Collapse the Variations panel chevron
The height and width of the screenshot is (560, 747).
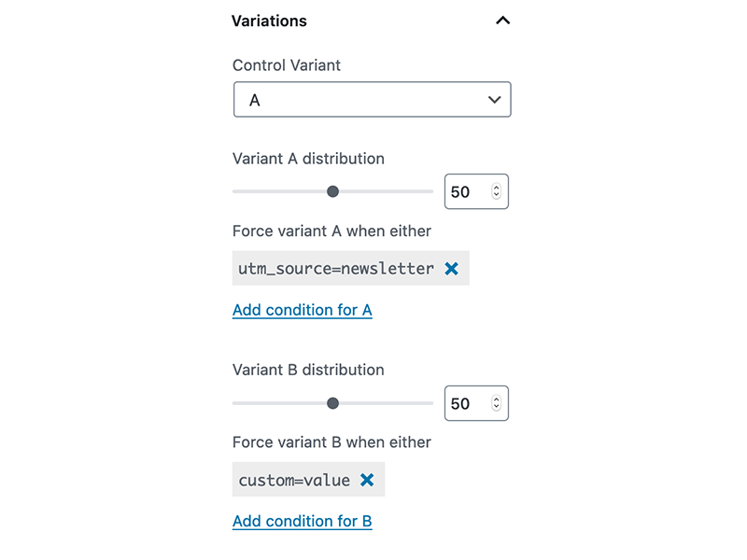point(502,21)
